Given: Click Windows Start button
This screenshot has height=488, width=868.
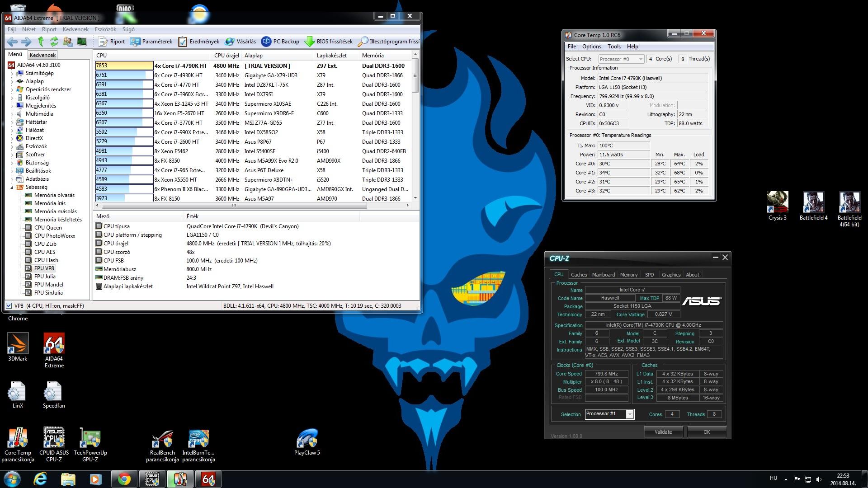Looking at the screenshot, I should point(12,479).
